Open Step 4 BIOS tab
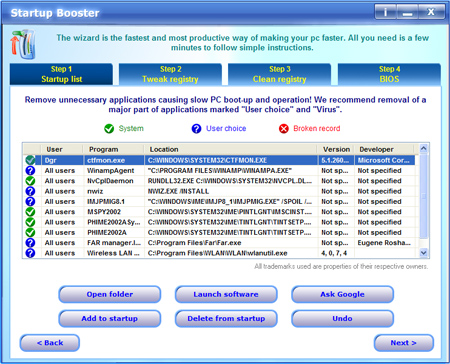The height and width of the screenshot is (364, 450). pyautogui.click(x=389, y=74)
